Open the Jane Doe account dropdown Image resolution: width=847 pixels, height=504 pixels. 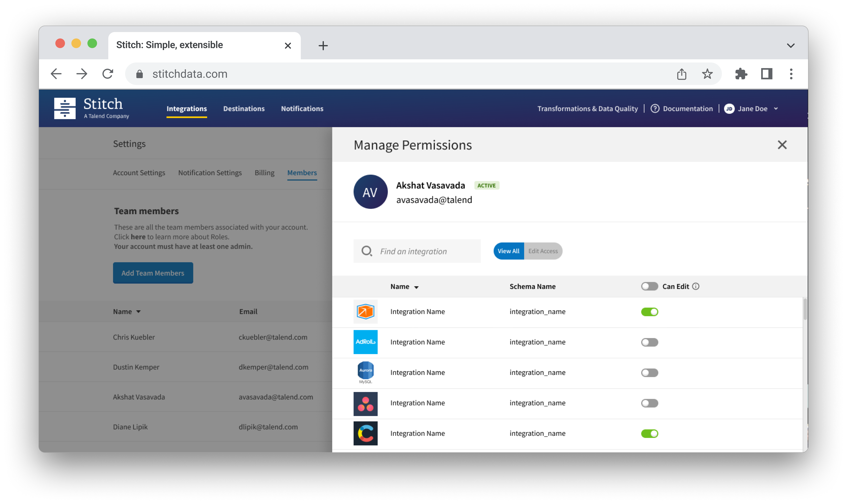[x=752, y=109]
